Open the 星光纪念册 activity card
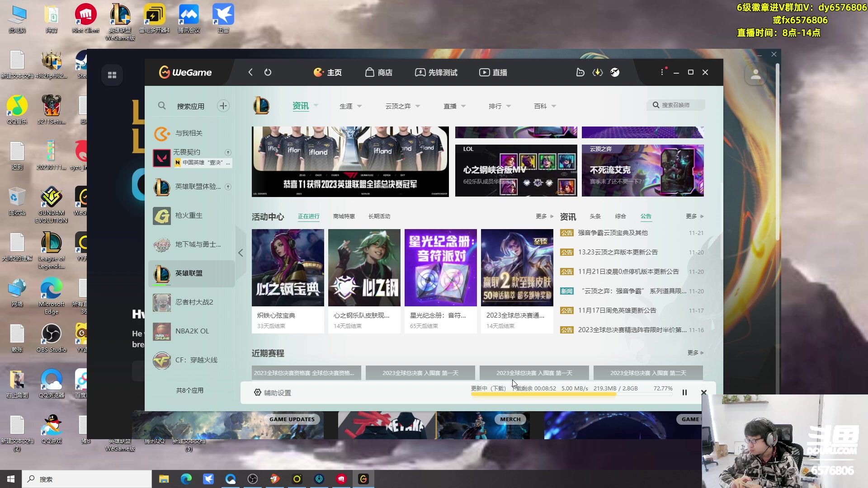The width and height of the screenshot is (868, 488). 441,281
